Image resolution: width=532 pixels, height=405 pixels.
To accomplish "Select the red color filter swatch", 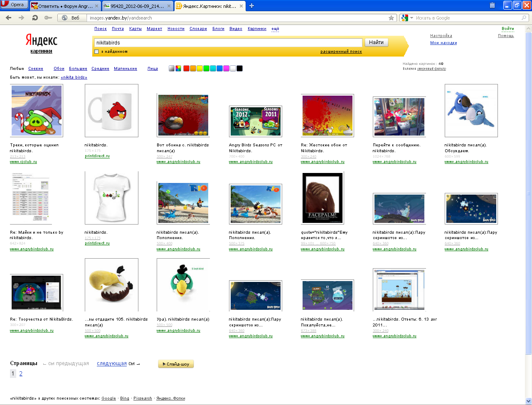I will pyautogui.click(x=186, y=69).
